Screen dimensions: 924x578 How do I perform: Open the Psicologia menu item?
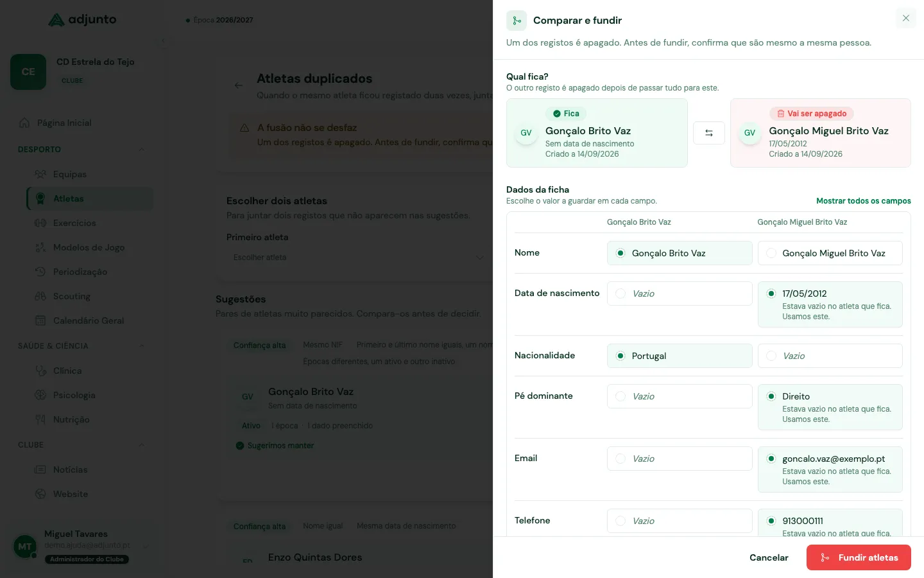pyautogui.click(x=90, y=395)
